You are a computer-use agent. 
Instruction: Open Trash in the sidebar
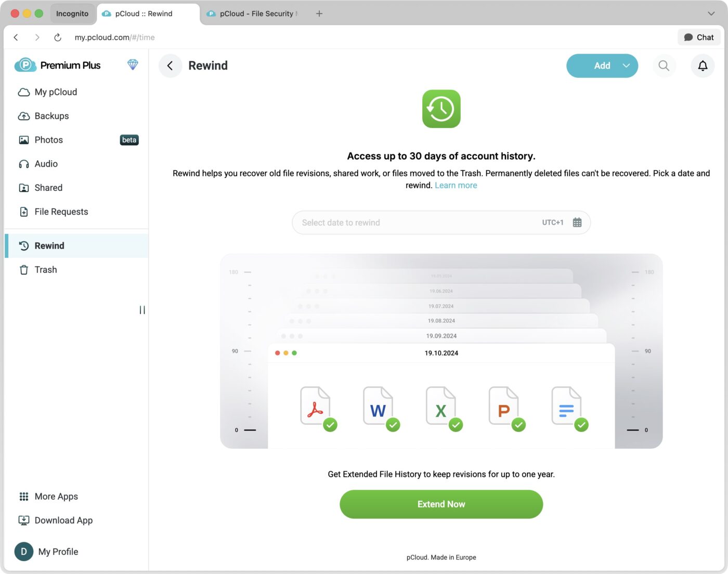46,270
